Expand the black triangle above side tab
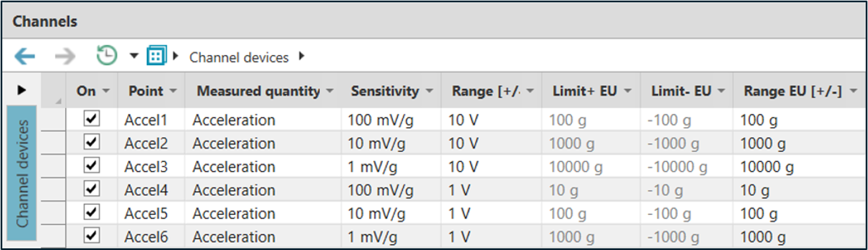Screen dimensions: 868x250 point(22,90)
